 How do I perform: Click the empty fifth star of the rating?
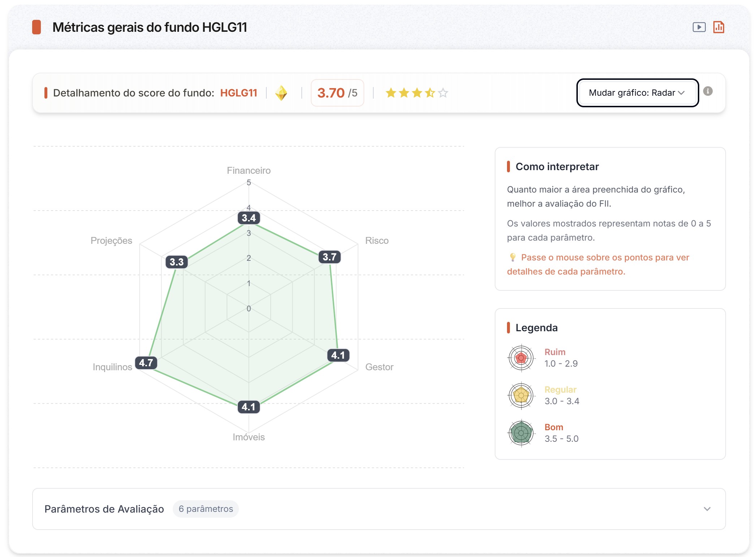click(442, 93)
